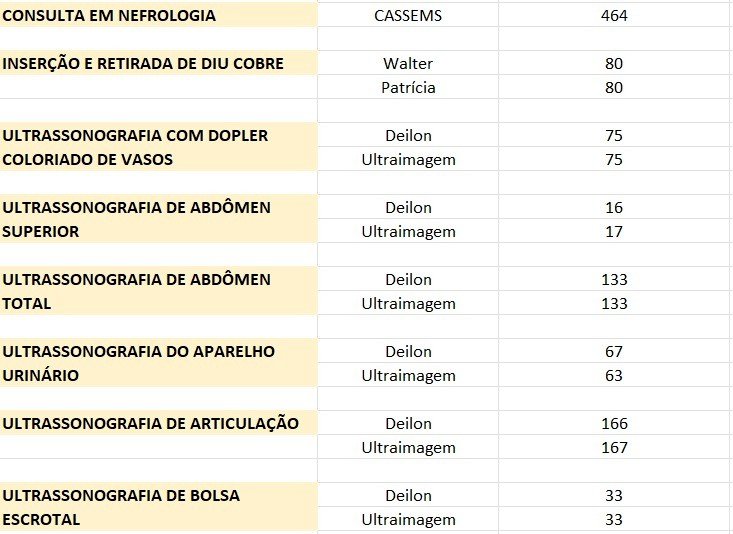733x534 pixels.
Task: Select the cell with value 17
Action: tap(614, 231)
